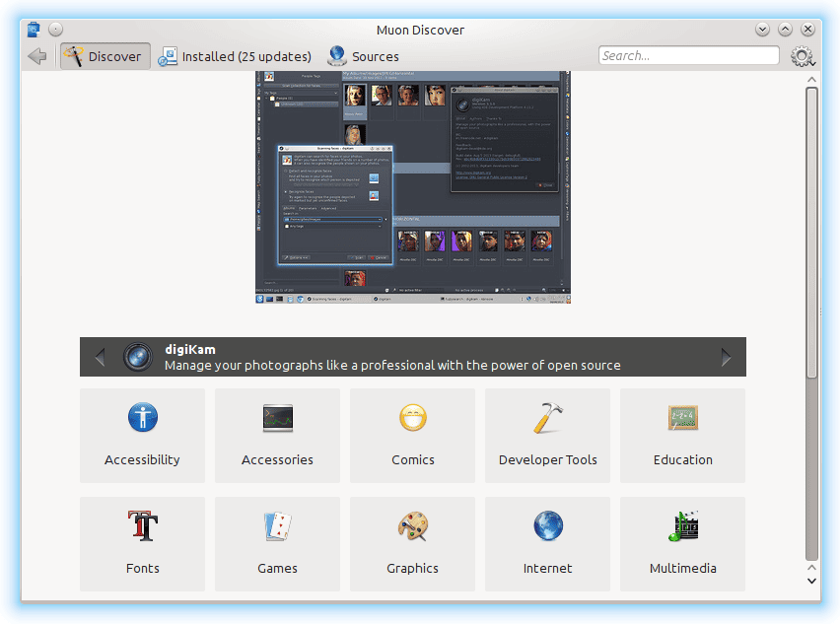Open the Developer Tools category label
Screen dimensions: 840x624
(x=547, y=459)
